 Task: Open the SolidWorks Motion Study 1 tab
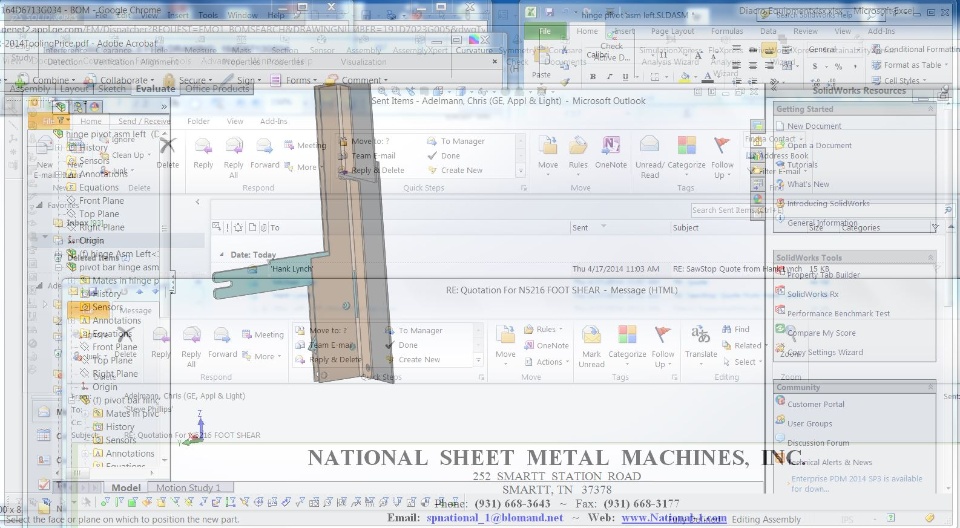tap(187, 488)
